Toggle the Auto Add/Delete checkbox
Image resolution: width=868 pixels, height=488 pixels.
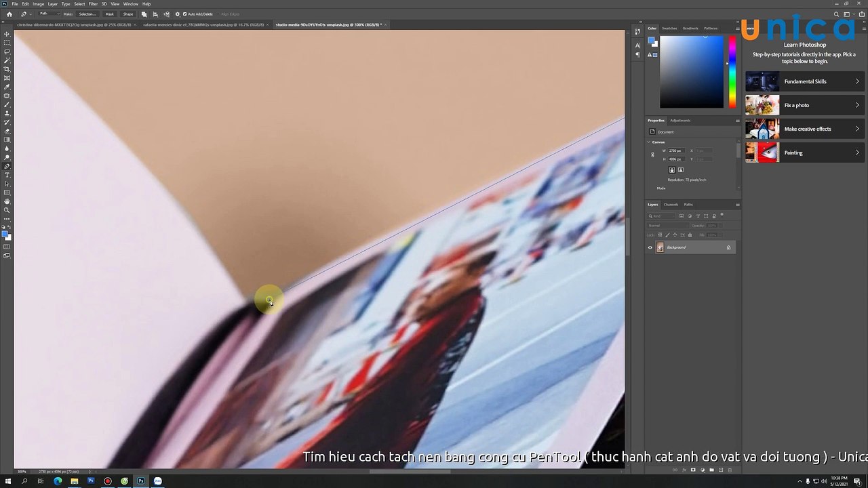coord(186,14)
